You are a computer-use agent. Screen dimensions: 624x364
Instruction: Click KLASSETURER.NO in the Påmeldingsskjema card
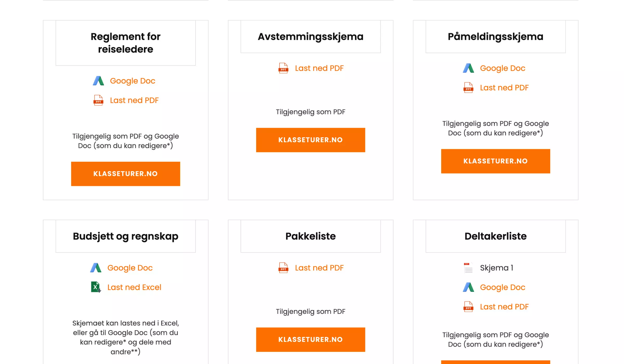click(495, 161)
